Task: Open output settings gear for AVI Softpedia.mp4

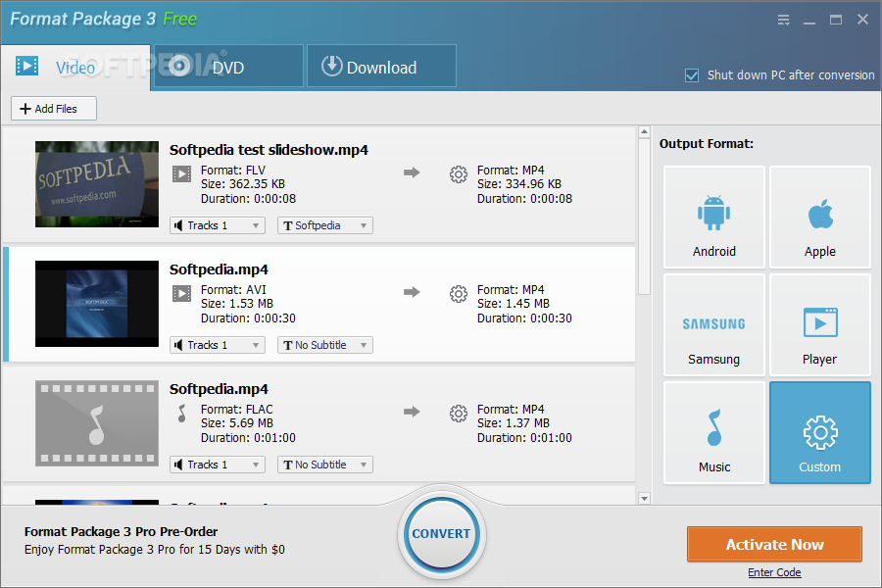Action: 459,294
